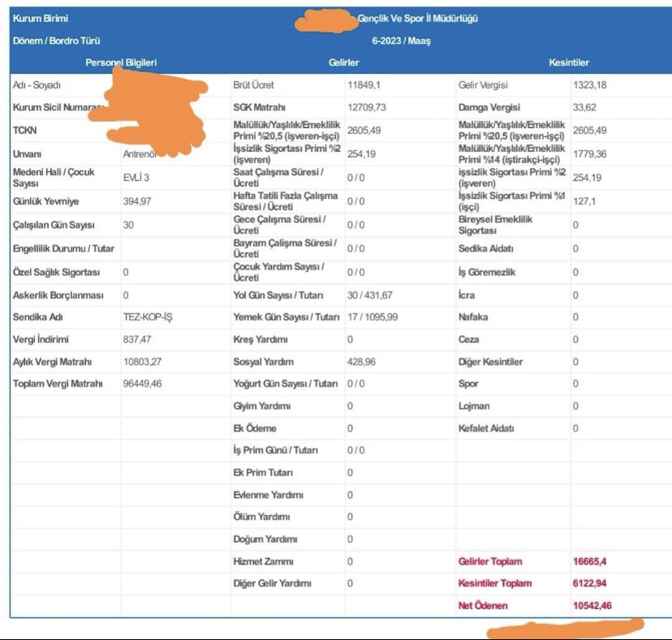This screenshot has height=640, width=672.
Task: Click the 'Ceza' deduction label
Action: 469,339
